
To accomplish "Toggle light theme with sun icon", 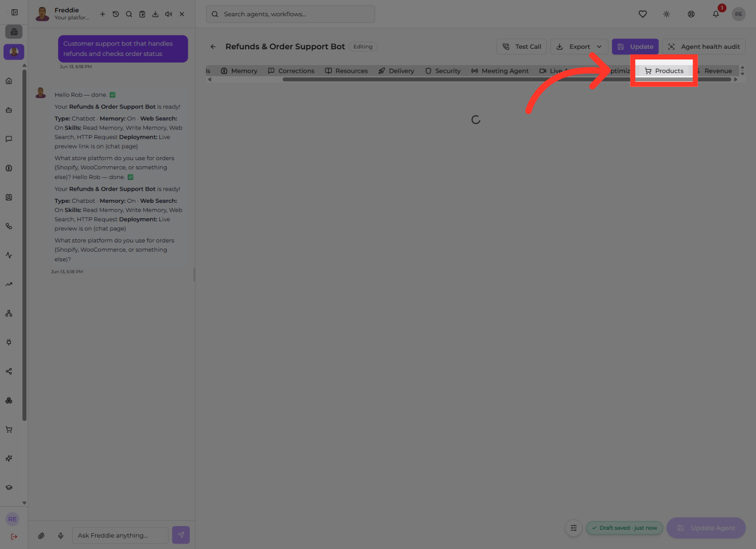I will point(666,14).
